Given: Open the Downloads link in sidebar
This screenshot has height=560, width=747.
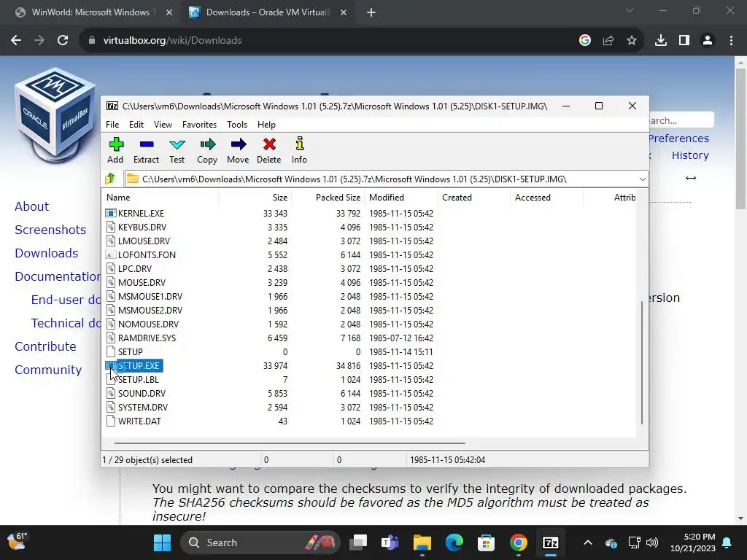Looking at the screenshot, I should click(x=46, y=253).
